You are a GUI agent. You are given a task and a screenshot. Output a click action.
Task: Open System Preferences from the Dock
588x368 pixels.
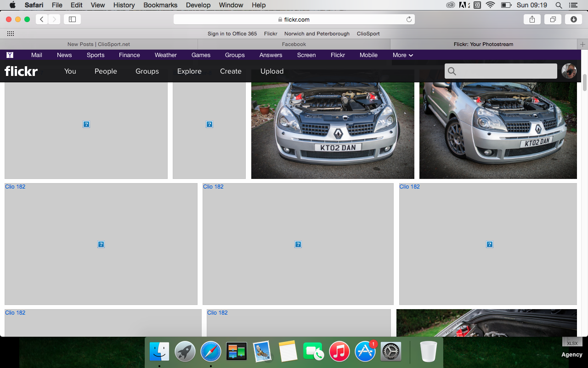coord(391,351)
